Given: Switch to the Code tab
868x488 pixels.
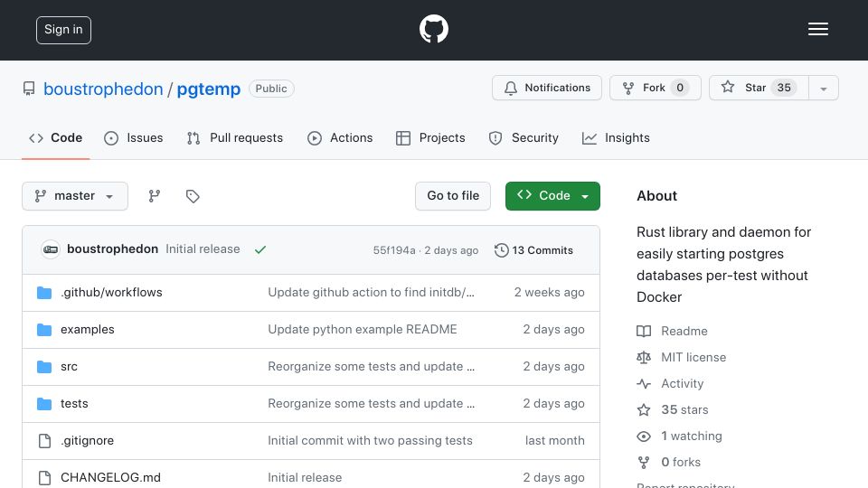Looking at the screenshot, I should point(55,137).
